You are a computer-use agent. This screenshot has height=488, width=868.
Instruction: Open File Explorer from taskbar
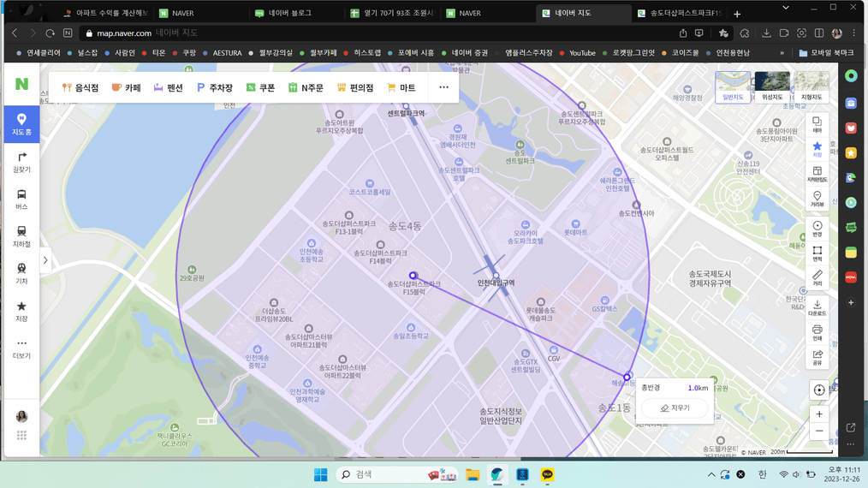click(x=473, y=474)
